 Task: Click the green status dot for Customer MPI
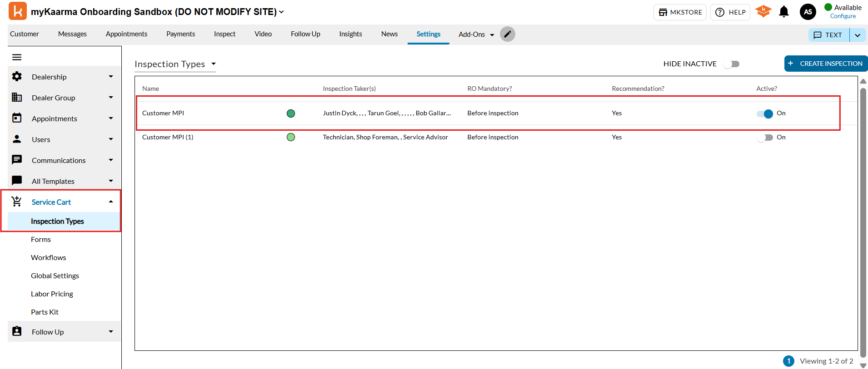coord(291,113)
